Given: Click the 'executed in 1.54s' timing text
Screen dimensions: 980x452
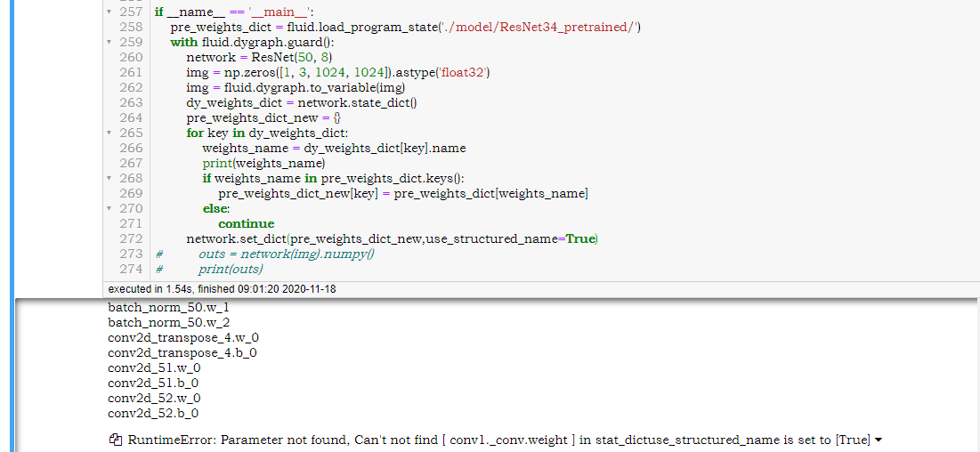Looking at the screenshot, I should (x=223, y=289).
